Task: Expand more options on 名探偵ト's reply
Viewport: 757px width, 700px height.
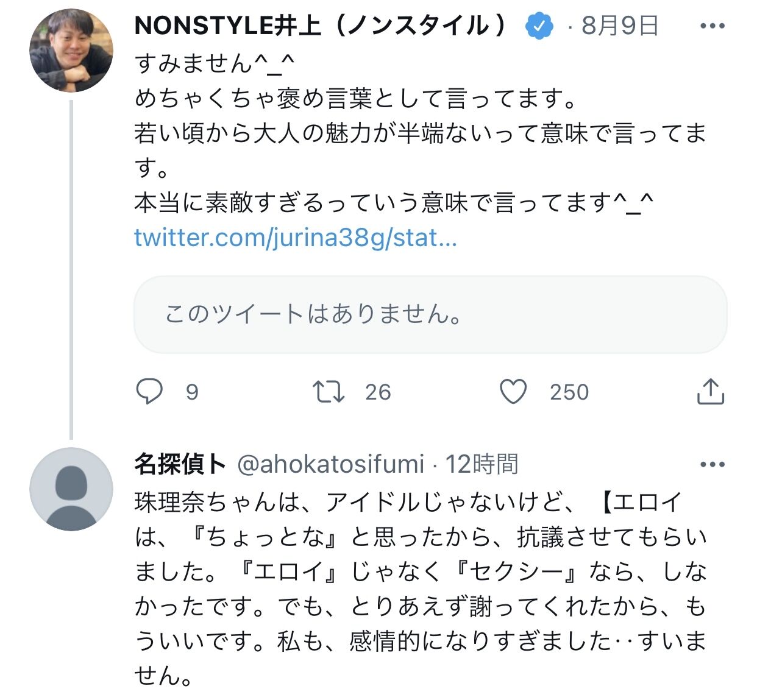Action: tap(712, 465)
